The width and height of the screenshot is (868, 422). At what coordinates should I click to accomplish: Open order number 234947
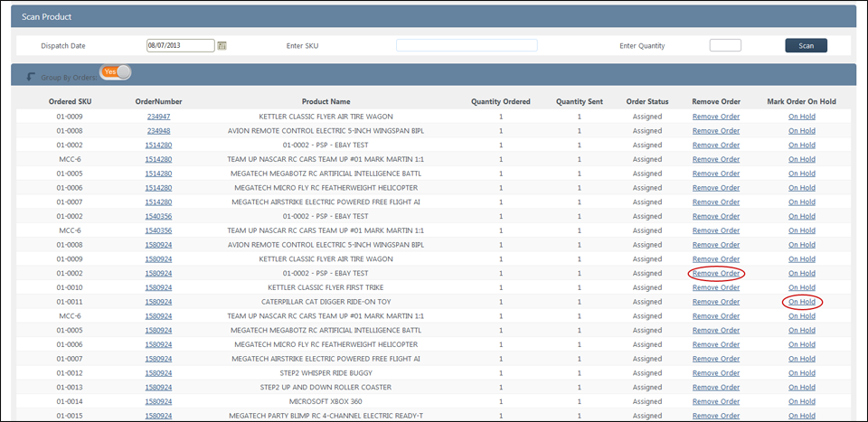[158, 117]
